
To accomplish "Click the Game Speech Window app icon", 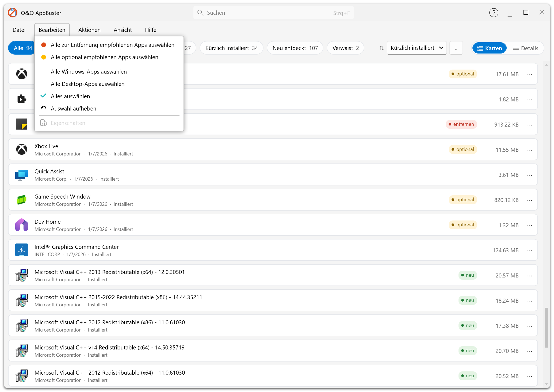I will 22,200.
